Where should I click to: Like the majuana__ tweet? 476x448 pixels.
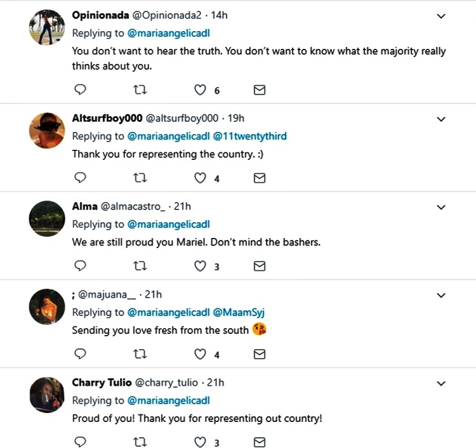pos(201,355)
